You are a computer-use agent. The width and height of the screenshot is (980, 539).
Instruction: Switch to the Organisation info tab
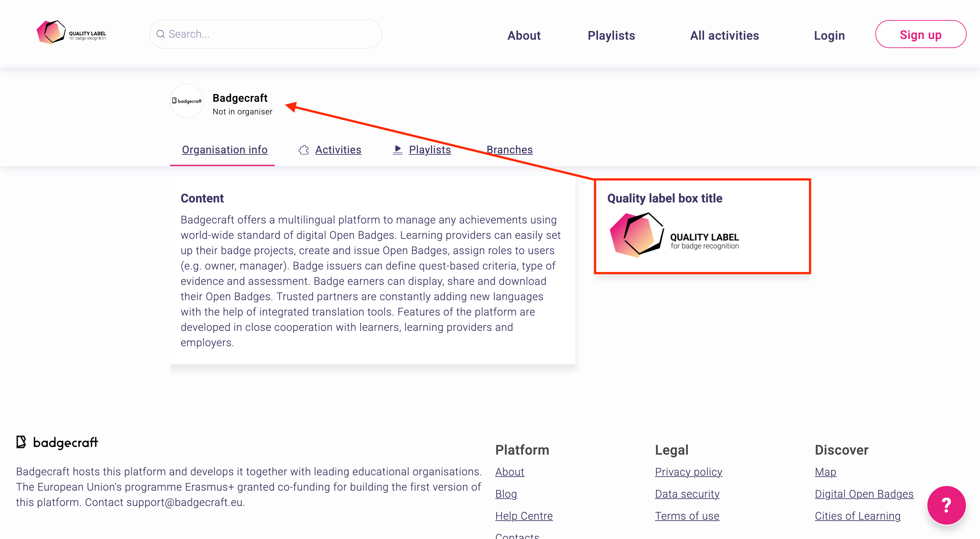coord(224,150)
